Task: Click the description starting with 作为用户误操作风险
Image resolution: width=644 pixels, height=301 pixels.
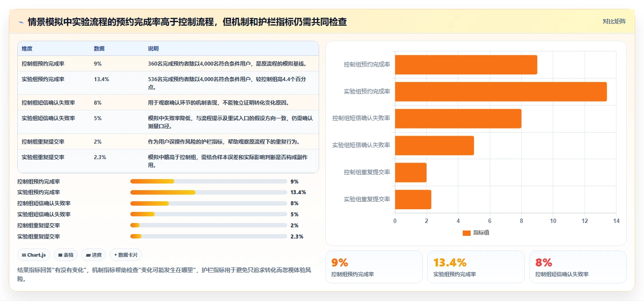Action: coord(224,142)
